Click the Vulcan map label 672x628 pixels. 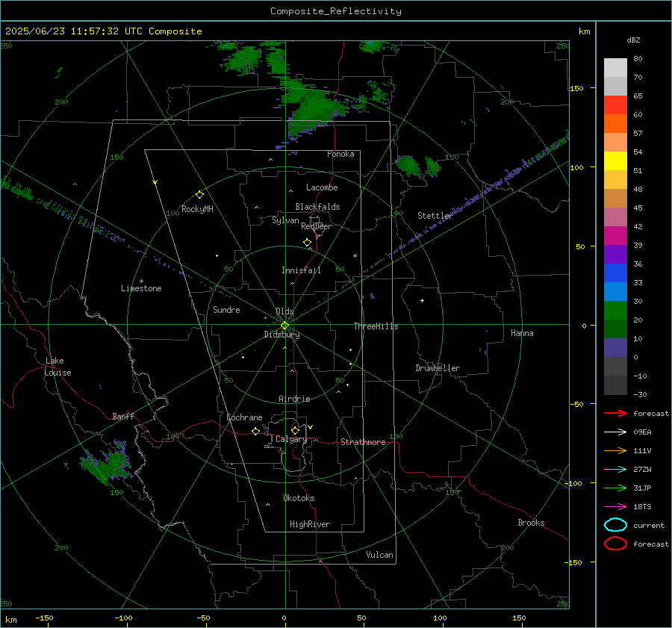pyautogui.click(x=379, y=555)
